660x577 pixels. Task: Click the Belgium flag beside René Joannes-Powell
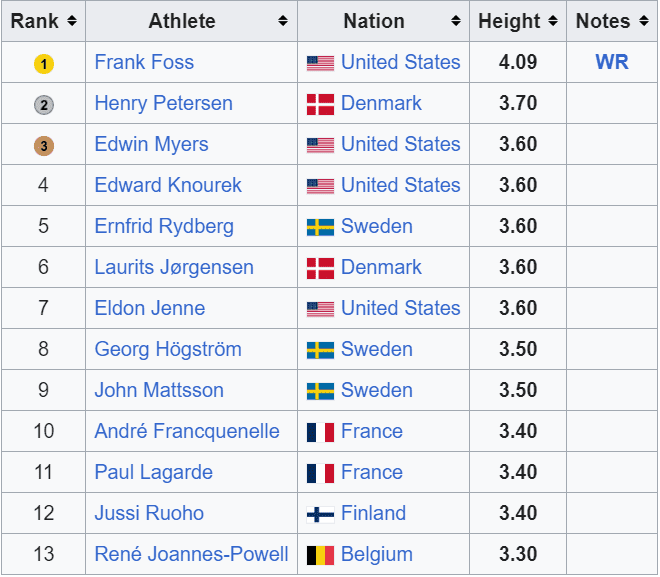320,555
